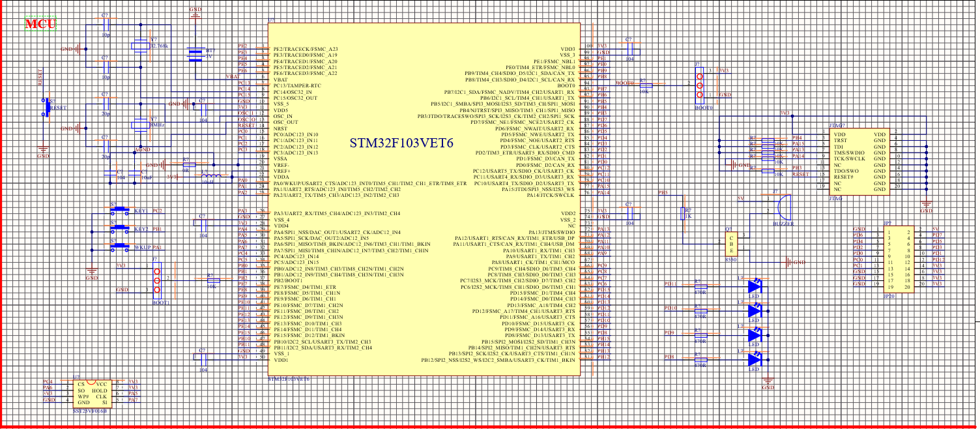Select the JP20 header component body
Screen dimensions: 980x429
coord(899,259)
